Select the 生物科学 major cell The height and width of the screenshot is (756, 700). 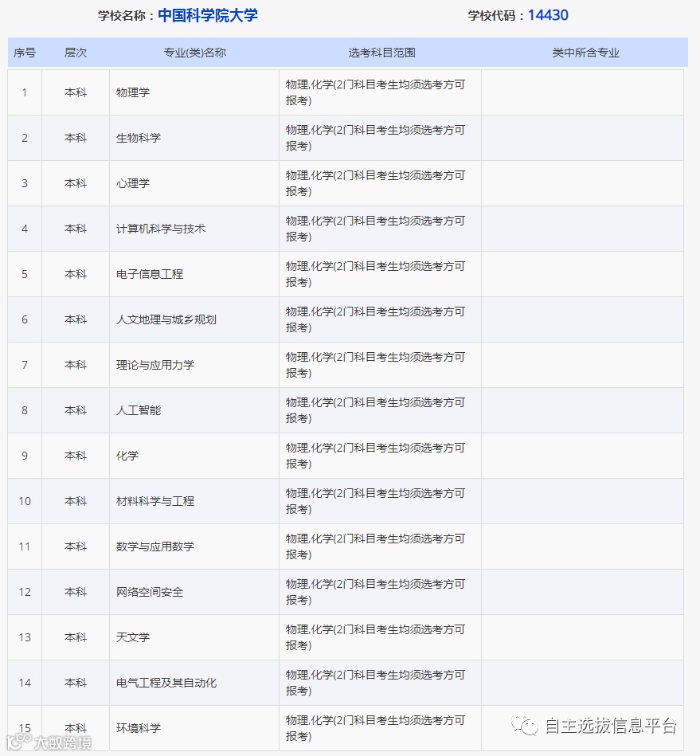(x=194, y=138)
